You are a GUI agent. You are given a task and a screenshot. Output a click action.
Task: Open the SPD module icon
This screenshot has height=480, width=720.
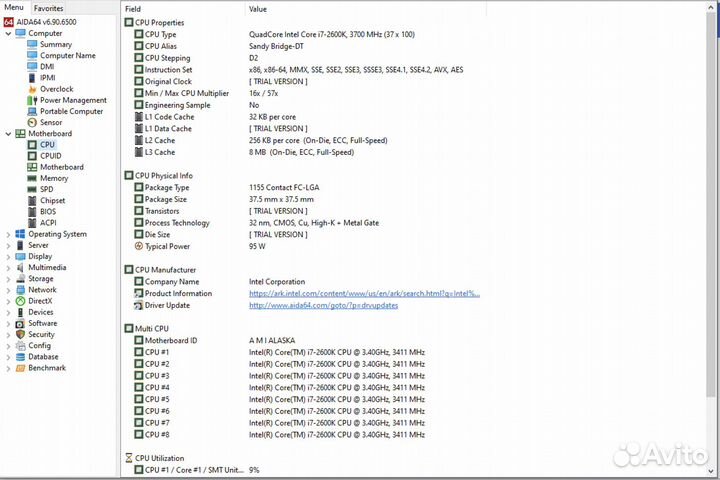[32, 189]
